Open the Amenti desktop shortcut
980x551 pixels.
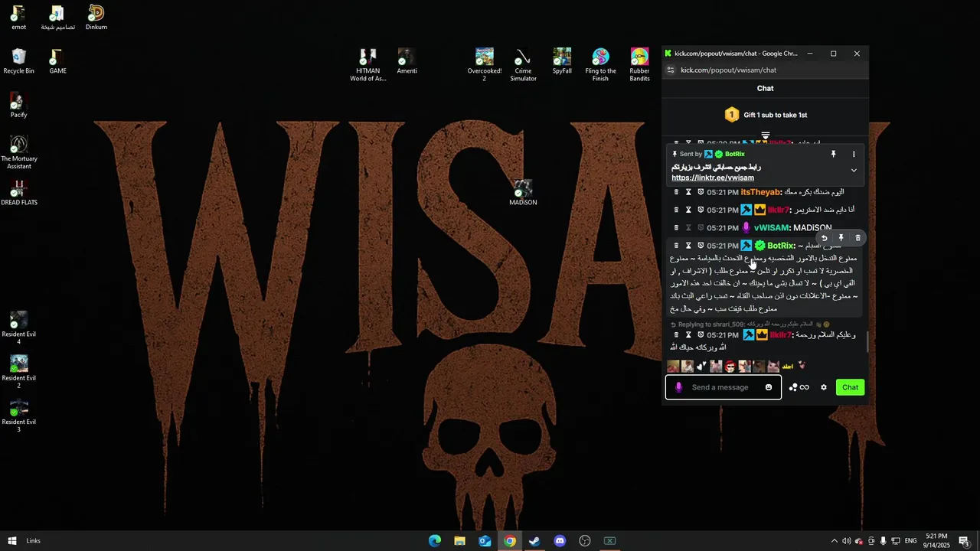click(407, 61)
